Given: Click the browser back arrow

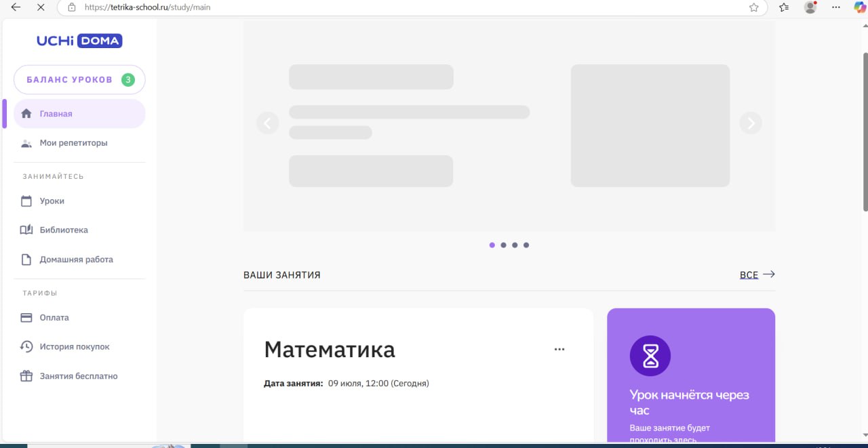Looking at the screenshot, I should 16,7.
